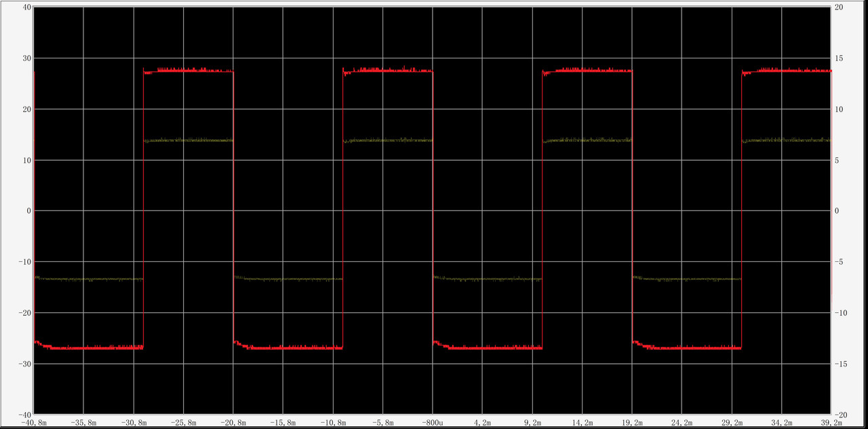This screenshot has width=868, height=429.
Task: Select the -15 label on the right axis
Action: (x=841, y=363)
